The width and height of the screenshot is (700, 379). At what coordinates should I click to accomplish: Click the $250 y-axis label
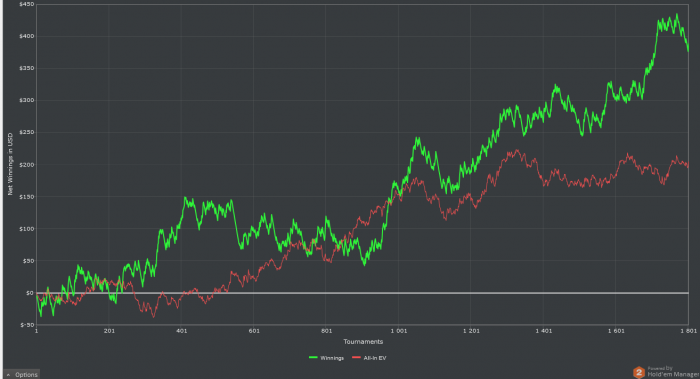click(26, 133)
